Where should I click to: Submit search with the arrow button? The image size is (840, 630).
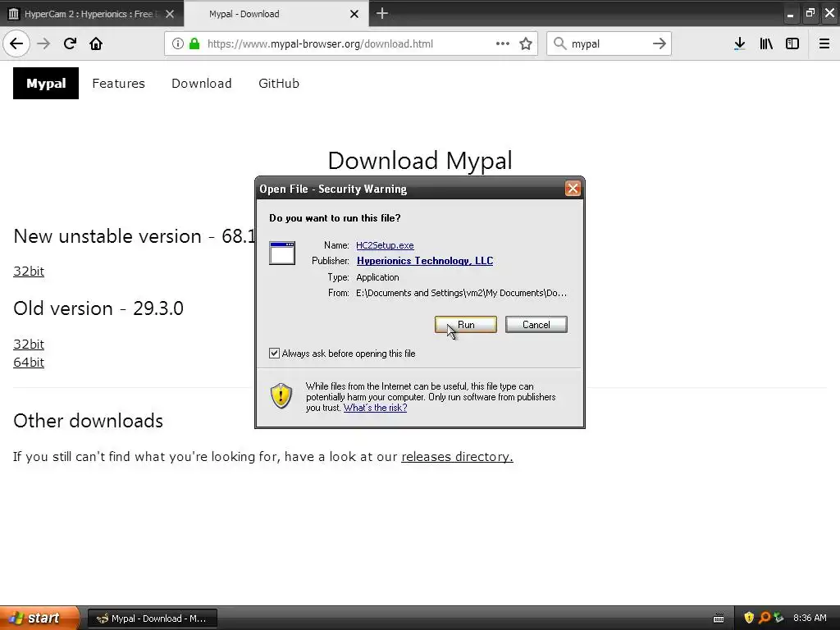(x=659, y=43)
